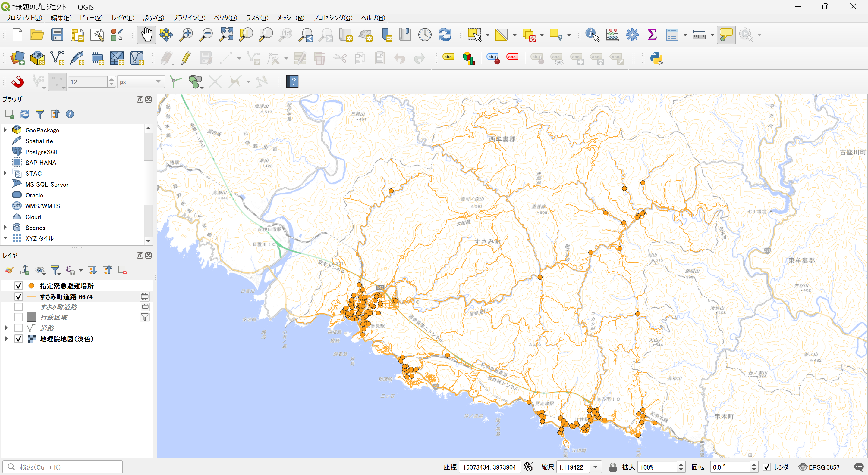Click the Toggle Editing pencil icon
The height and width of the screenshot is (475, 868).
[186, 58]
